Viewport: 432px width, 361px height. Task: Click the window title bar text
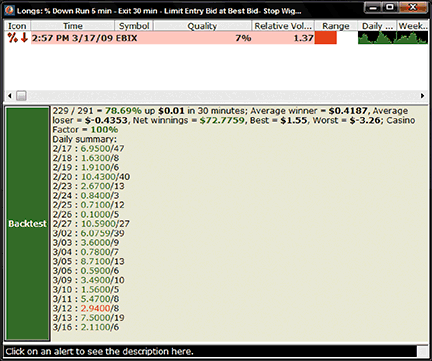159,11
